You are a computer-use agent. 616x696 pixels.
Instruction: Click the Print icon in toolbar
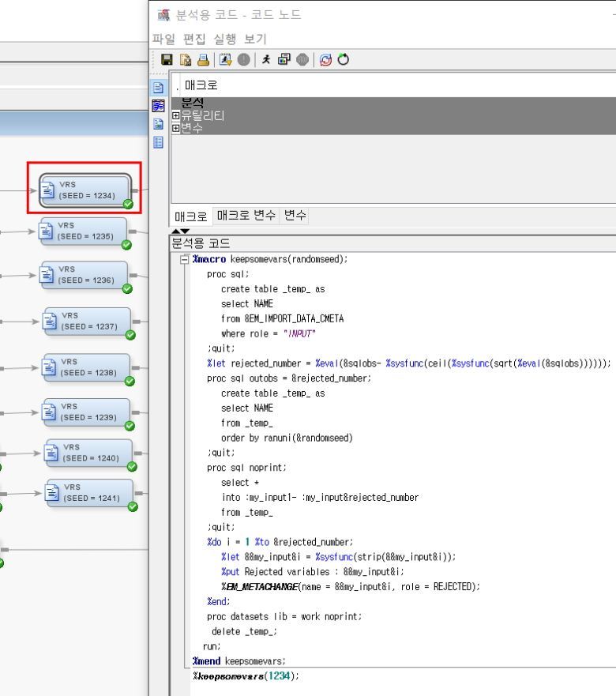tap(203, 60)
